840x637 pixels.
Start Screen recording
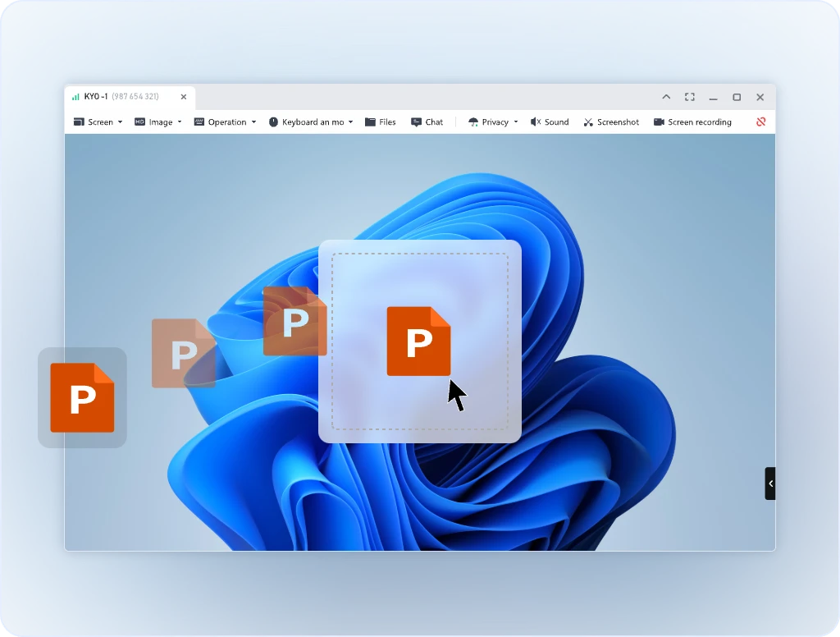coord(692,122)
